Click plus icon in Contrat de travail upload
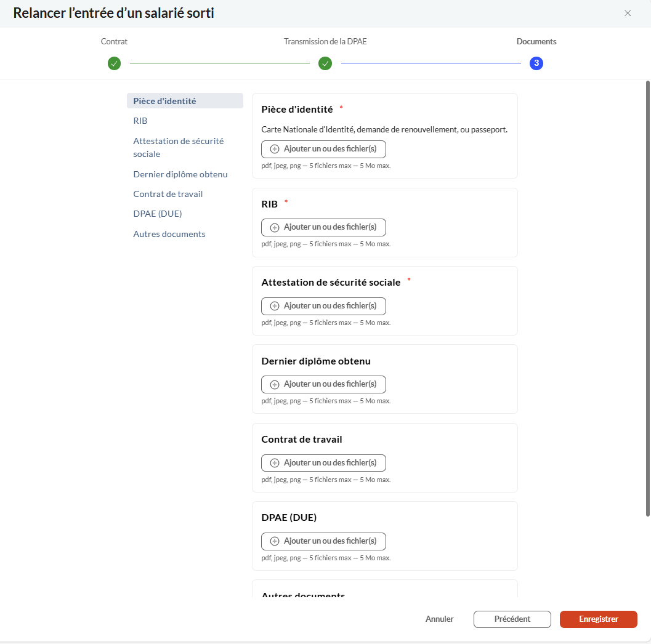 point(275,463)
